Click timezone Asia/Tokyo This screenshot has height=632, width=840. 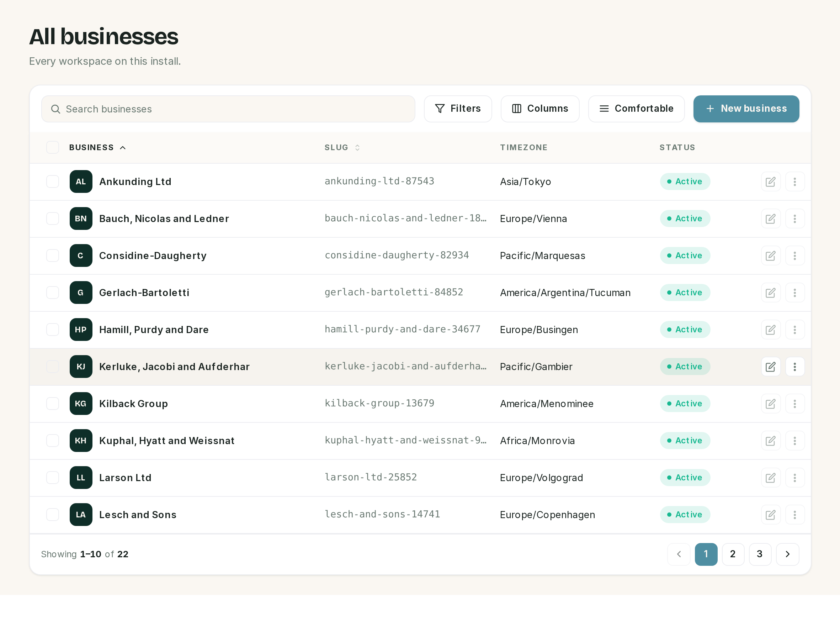coord(525,181)
